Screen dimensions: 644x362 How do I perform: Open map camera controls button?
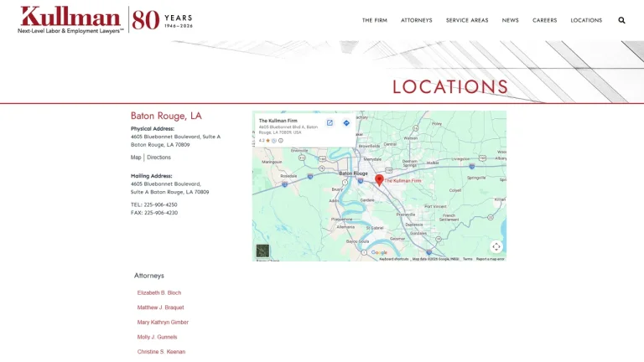point(496,246)
